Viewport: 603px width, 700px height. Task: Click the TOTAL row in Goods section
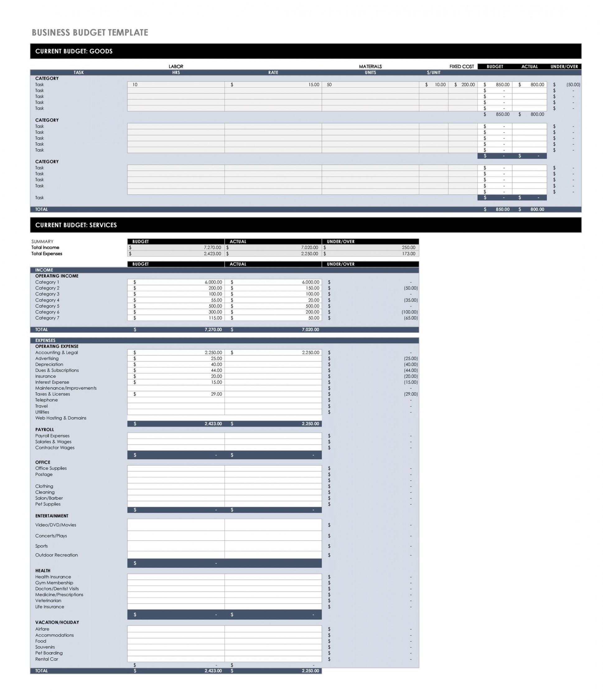(302, 207)
